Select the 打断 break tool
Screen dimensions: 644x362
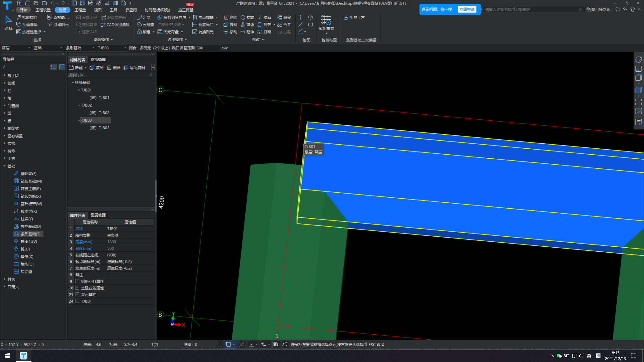click(x=264, y=32)
